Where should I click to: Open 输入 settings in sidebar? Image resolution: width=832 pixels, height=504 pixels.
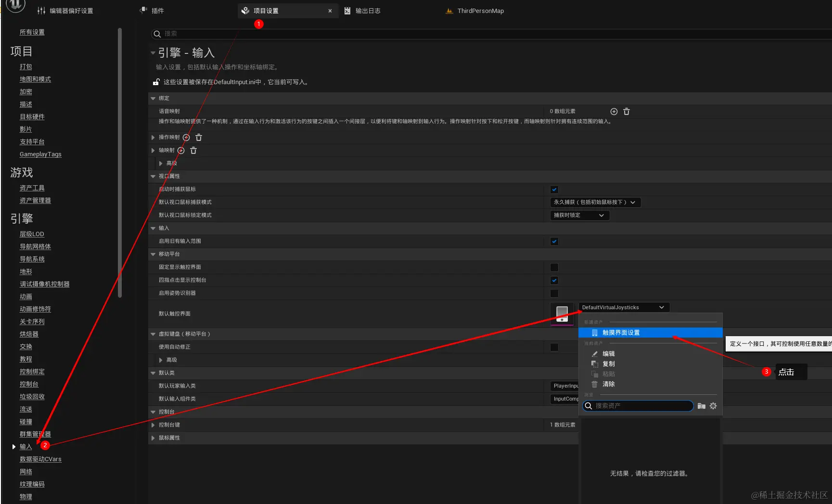[26, 447]
